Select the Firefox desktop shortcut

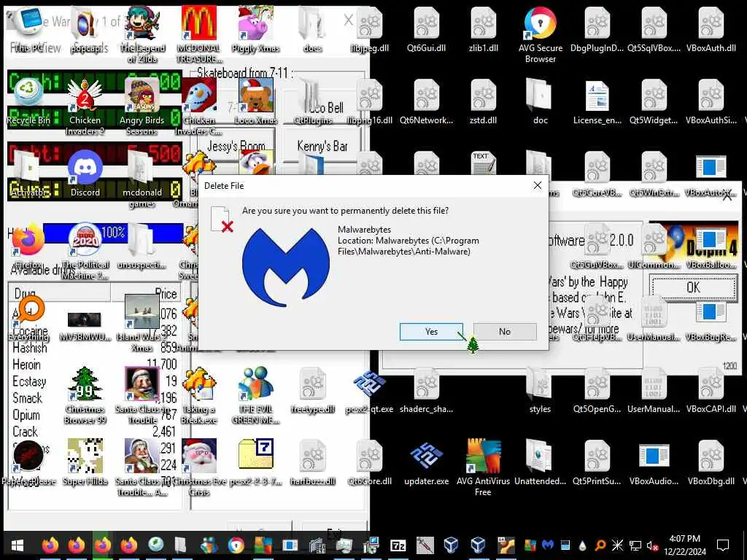tap(28, 246)
